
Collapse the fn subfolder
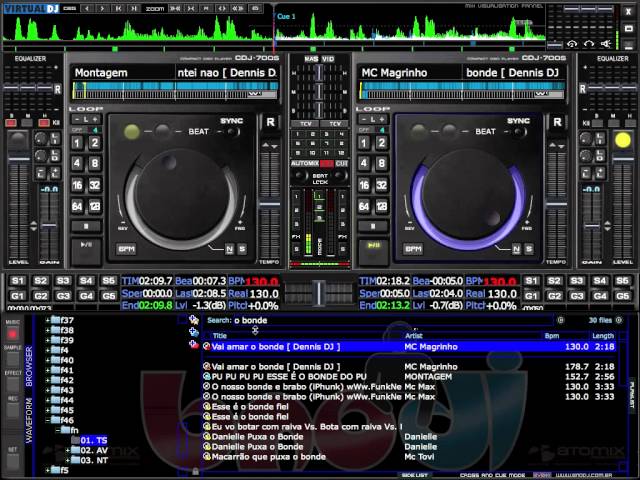coord(58,430)
